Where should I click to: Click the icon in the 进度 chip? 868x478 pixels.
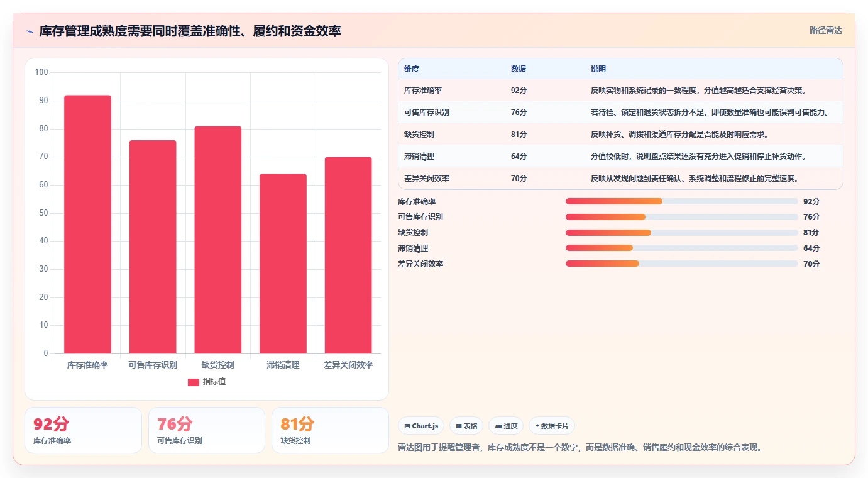tap(498, 426)
